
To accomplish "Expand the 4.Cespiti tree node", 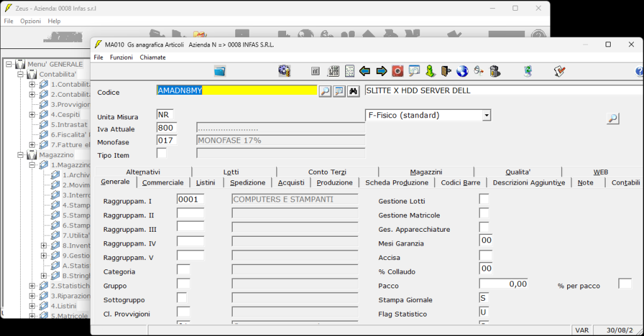I will (32, 114).
